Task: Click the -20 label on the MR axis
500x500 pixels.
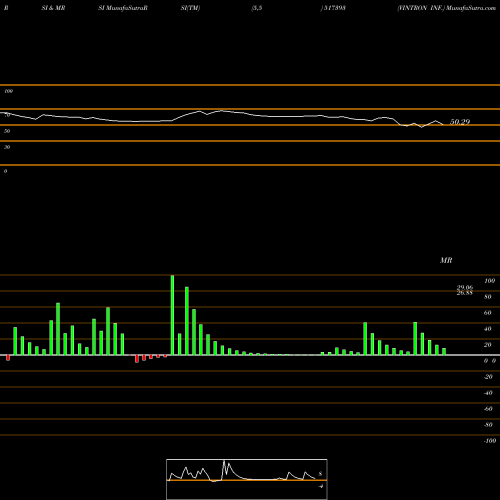Action: pyautogui.click(x=488, y=377)
